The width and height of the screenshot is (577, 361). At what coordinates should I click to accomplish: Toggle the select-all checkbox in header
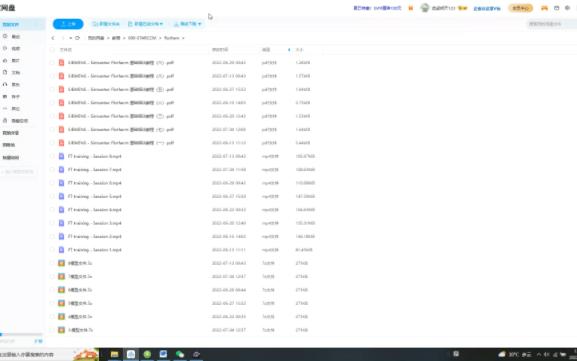click(x=52, y=50)
